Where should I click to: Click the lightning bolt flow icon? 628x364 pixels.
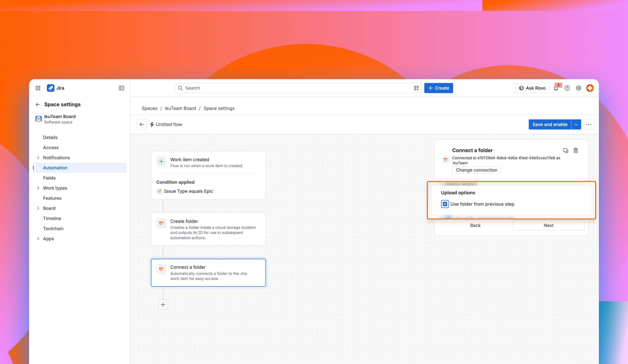(x=152, y=124)
